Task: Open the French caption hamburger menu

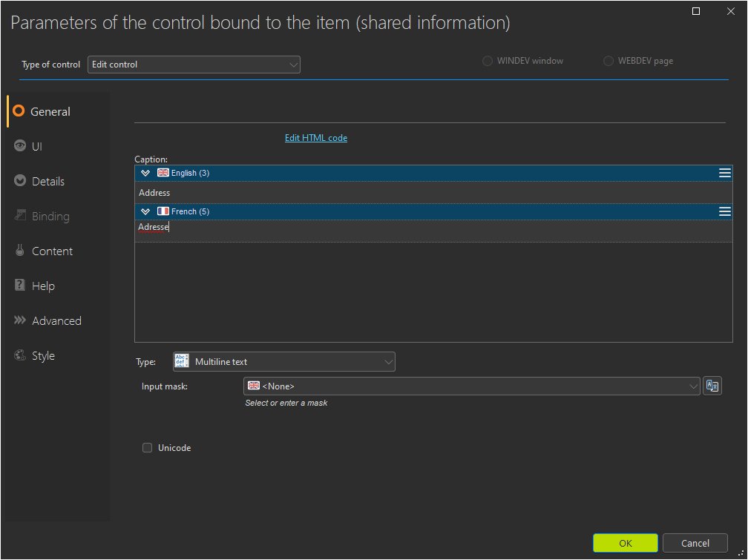Action: click(x=725, y=211)
